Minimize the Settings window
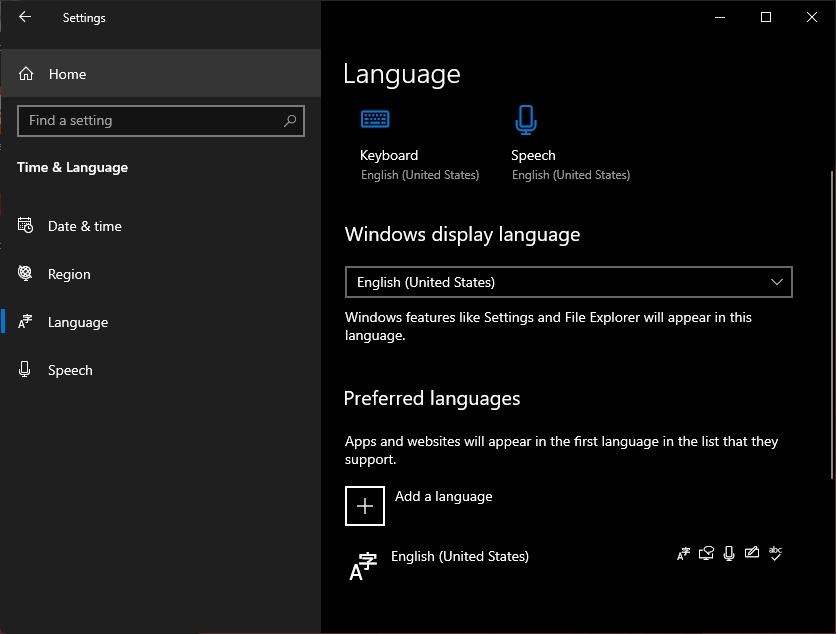This screenshot has width=836, height=634. (720, 17)
